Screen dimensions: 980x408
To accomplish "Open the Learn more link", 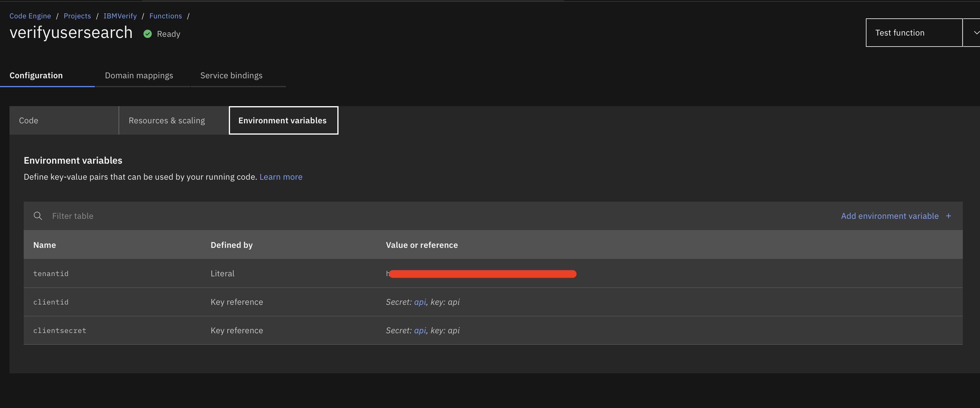I will [281, 177].
